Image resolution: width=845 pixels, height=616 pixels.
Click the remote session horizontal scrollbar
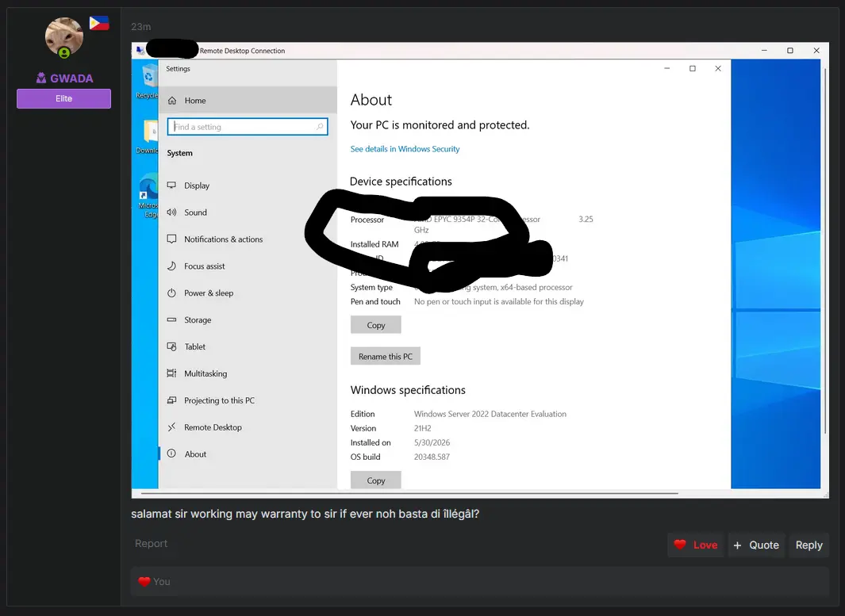click(x=409, y=492)
